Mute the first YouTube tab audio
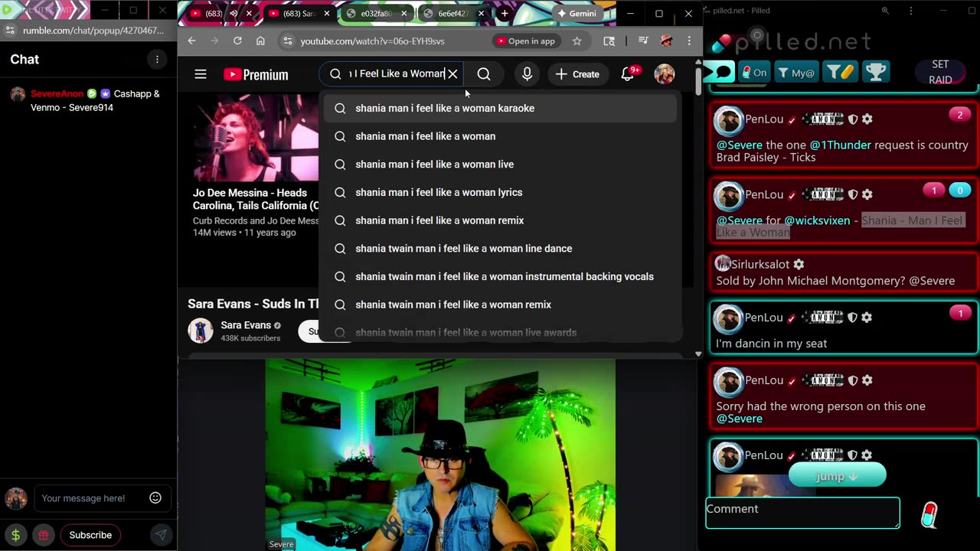 (234, 14)
